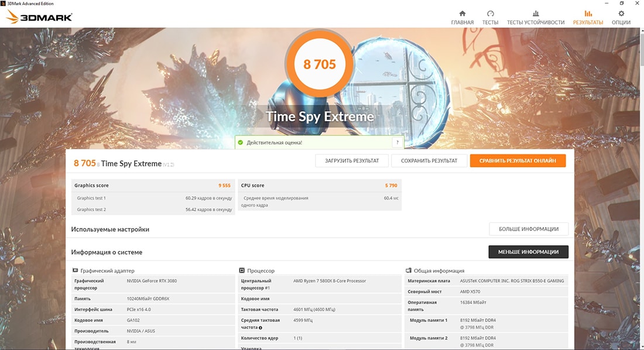Click Сравнить результат онлайн button
Screen dimensions: 644x350
tap(518, 160)
